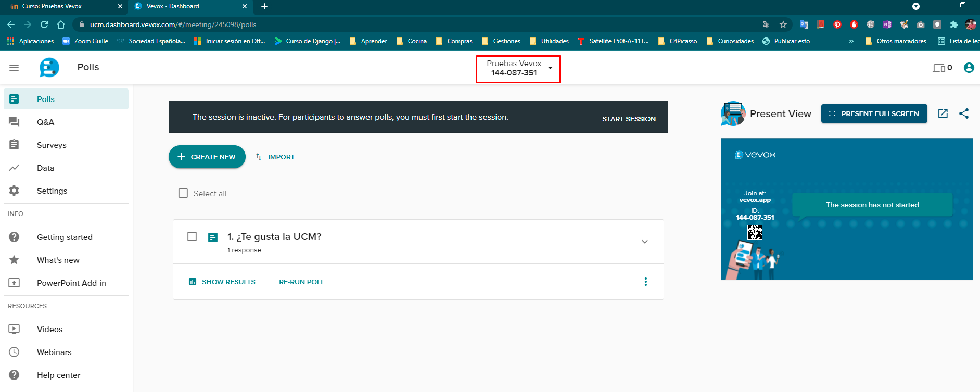Viewport: 980px width, 392px height.
Task: Click the Present View preview slide
Action: point(847,209)
